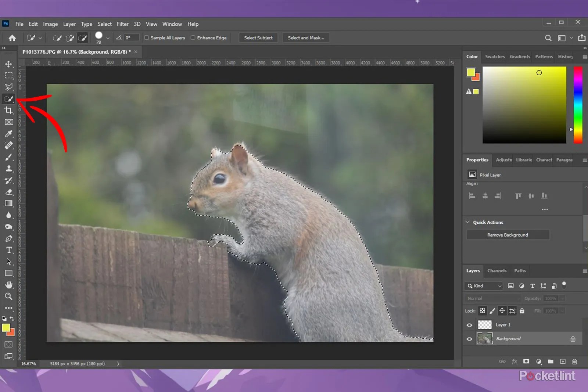Open the Add layer style (fx) icon

[514, 362]
